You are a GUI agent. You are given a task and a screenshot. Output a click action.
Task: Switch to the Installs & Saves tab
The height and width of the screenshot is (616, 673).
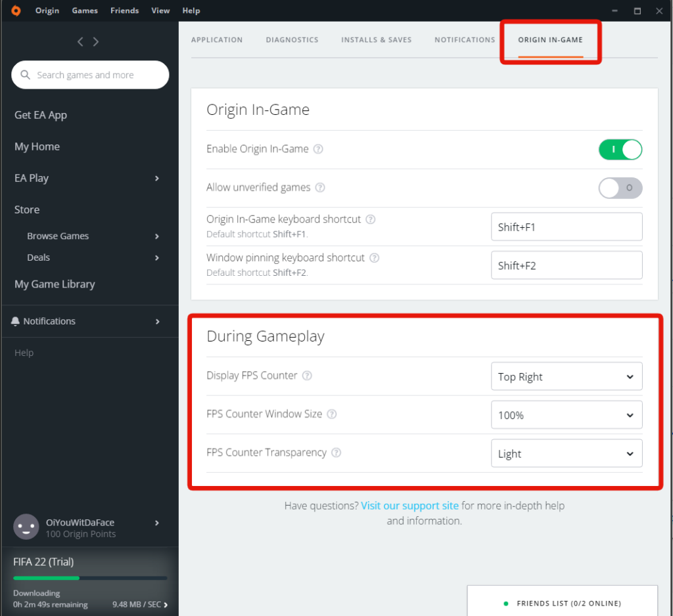click(377, 40)
